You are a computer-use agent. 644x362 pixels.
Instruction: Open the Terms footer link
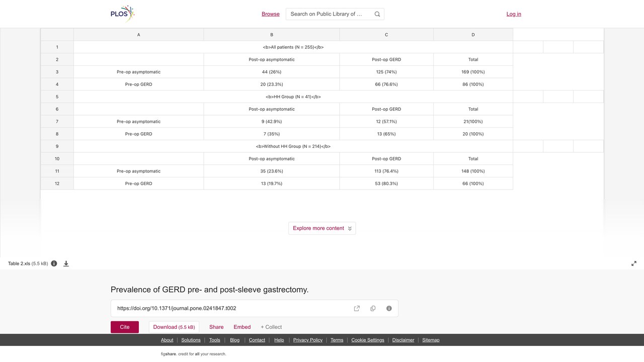[337, 340]
